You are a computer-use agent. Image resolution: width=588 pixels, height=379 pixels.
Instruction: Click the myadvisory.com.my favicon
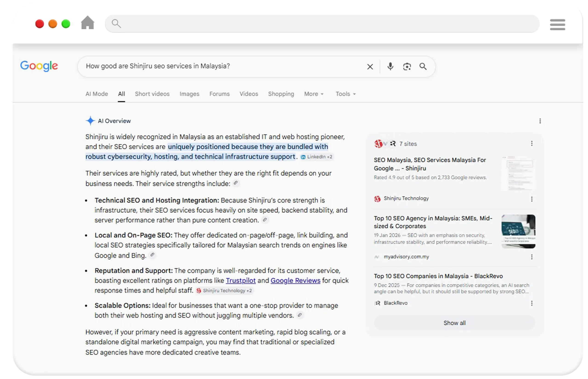pos(377,257)
